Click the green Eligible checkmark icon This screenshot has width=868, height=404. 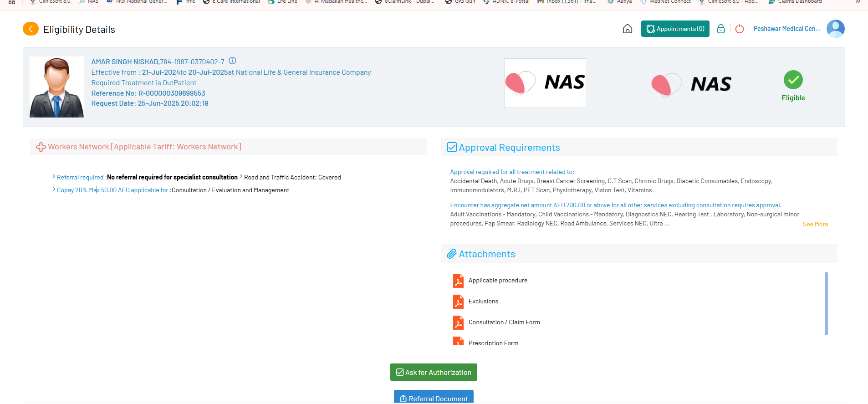click(x=793, y=80)
